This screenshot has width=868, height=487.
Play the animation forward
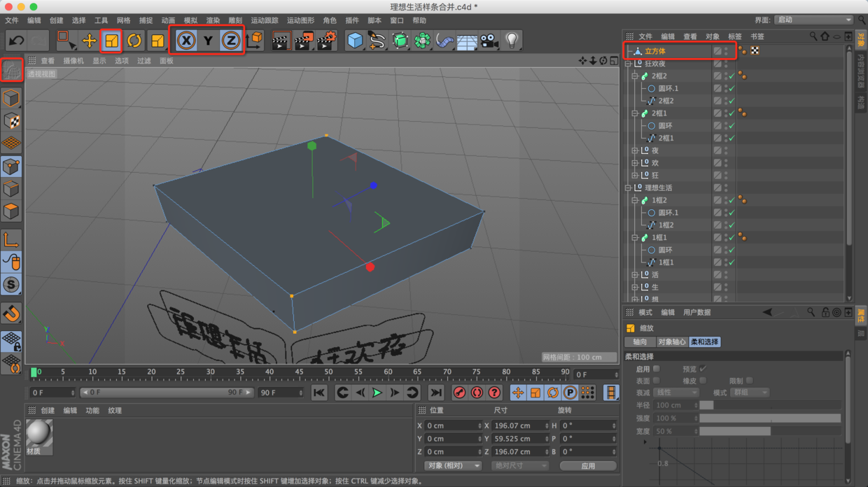click(x=377, y=393)
